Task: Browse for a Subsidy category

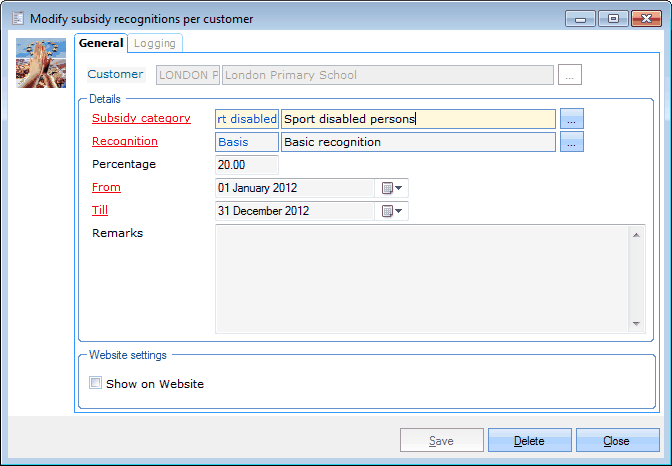Action: click(571, 119)
